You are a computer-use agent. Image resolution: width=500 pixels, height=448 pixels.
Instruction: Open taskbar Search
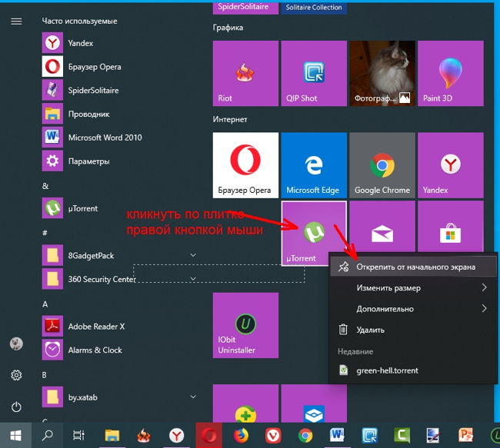(x=48, y=435)
